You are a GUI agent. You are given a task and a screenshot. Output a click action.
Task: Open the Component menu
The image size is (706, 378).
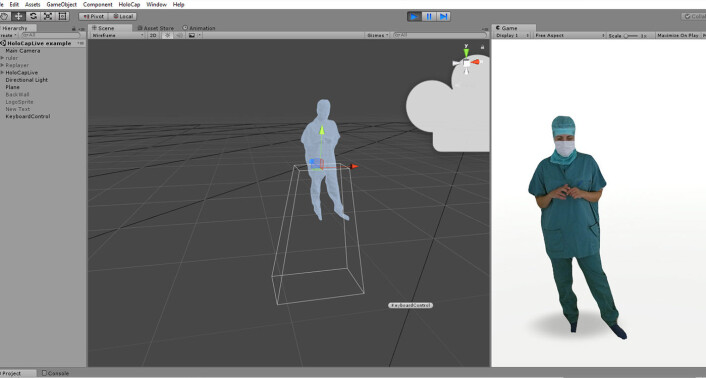(98, 4)
